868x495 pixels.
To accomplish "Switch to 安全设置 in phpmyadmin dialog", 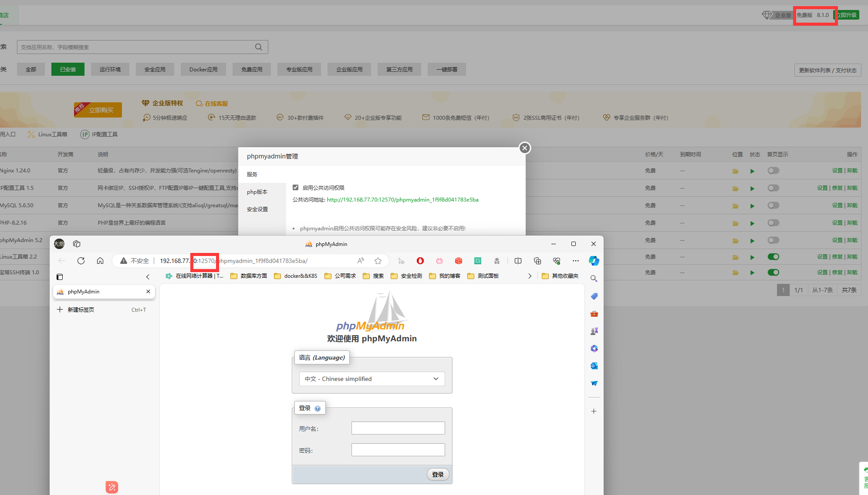I will point(257,209).
